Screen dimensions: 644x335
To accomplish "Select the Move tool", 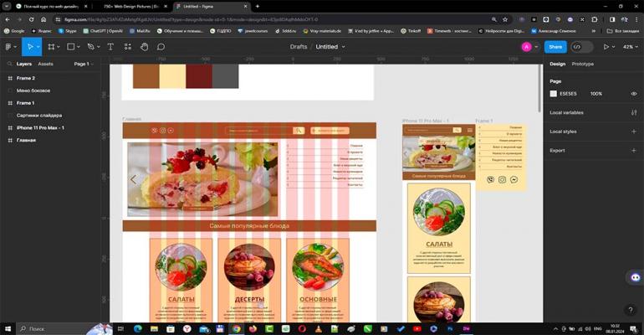I will click(29, 47).
